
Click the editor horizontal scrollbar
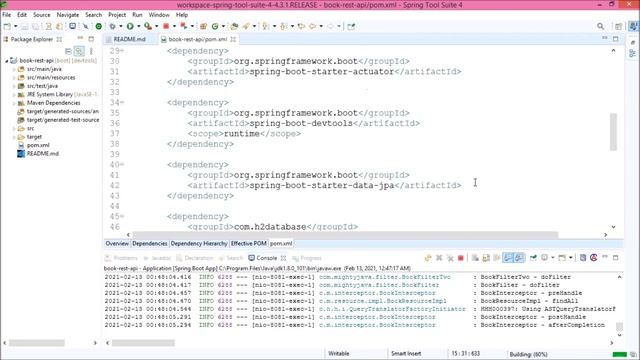(345, 235)
